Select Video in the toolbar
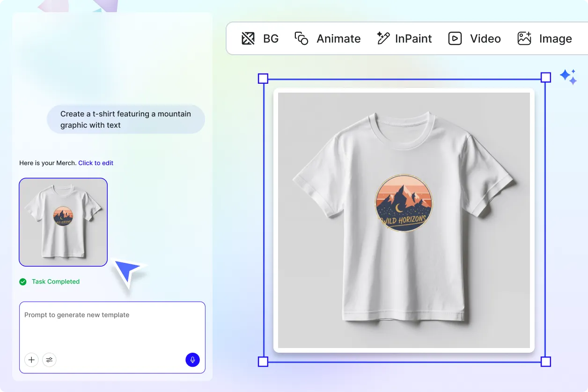 (485, 38)
